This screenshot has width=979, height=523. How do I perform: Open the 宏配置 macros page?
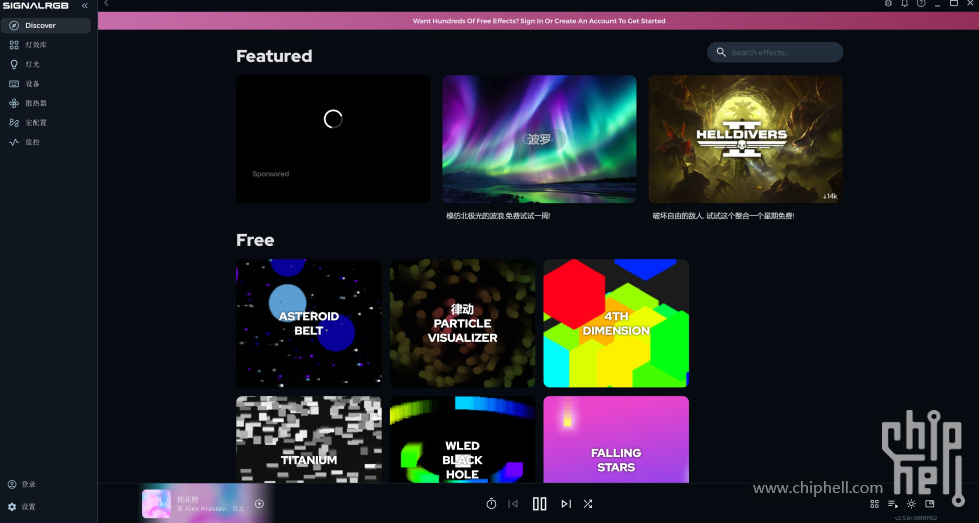(x=46, y=122)
